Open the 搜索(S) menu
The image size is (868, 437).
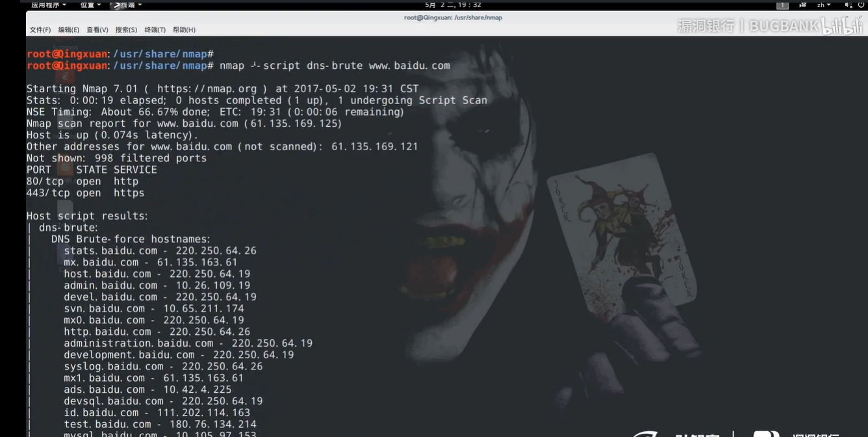click(x=126, y=30)
